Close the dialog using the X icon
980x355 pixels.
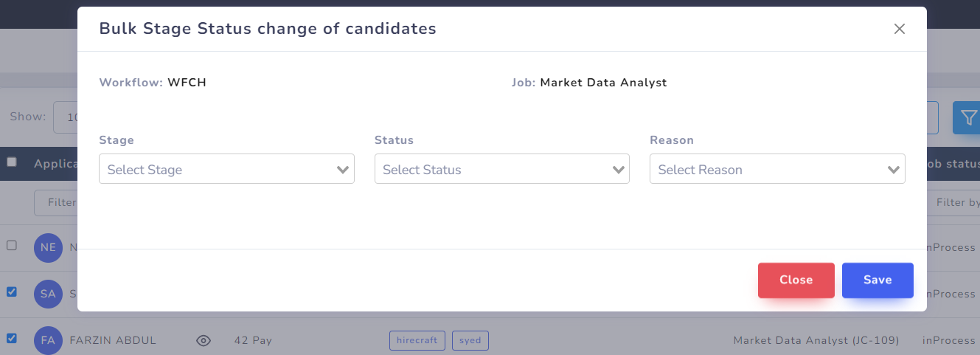(899, 29)
